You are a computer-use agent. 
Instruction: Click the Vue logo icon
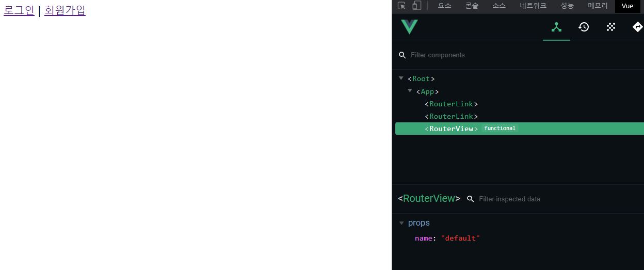(409, 27)
